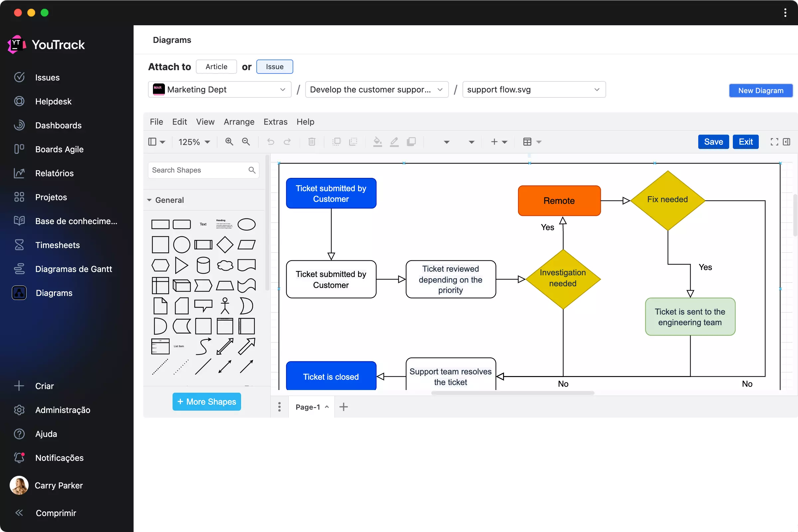The height and width of the screenshot is (532, 798).
Task: Click the Line Color pencil icon
Action: (394, 142)
